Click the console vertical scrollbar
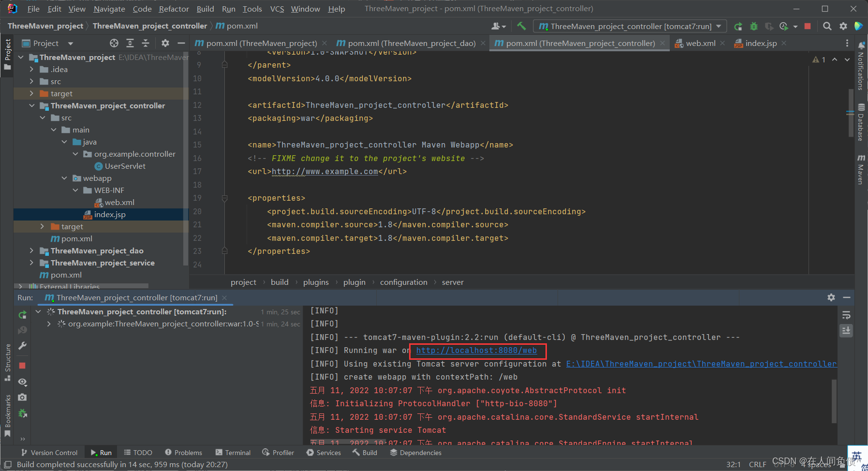This screenshot has height=471, width=868. pos(834,401)
